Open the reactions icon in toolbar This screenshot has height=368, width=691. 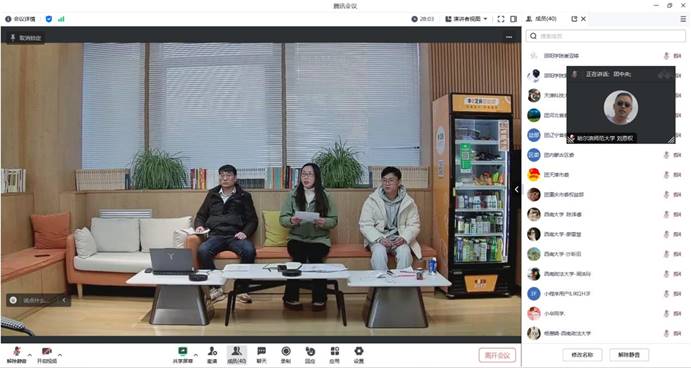coord(310,355)
